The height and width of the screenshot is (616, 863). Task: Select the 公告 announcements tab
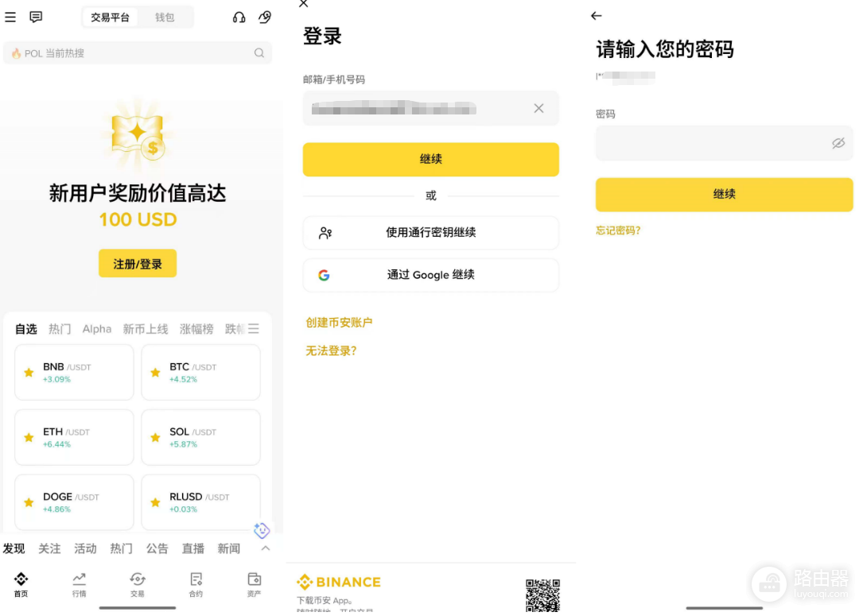pos(157,549)
